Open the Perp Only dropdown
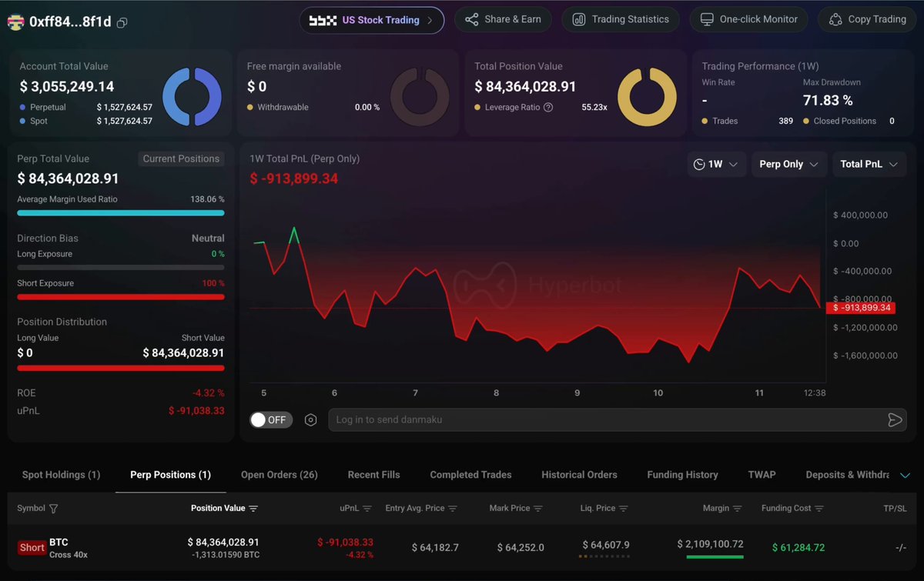The height and width of the screenshot is (581, 924). pos(789,164)
